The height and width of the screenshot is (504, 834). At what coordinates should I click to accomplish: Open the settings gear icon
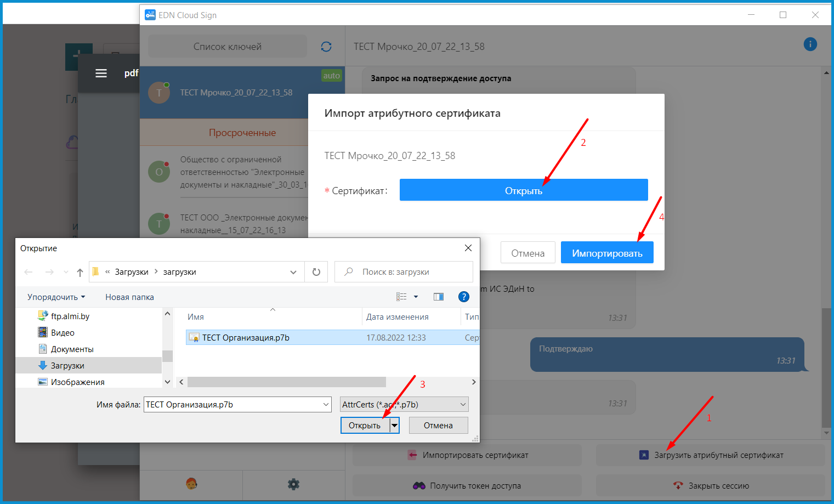pyautogui.click(x=293, y=484)
